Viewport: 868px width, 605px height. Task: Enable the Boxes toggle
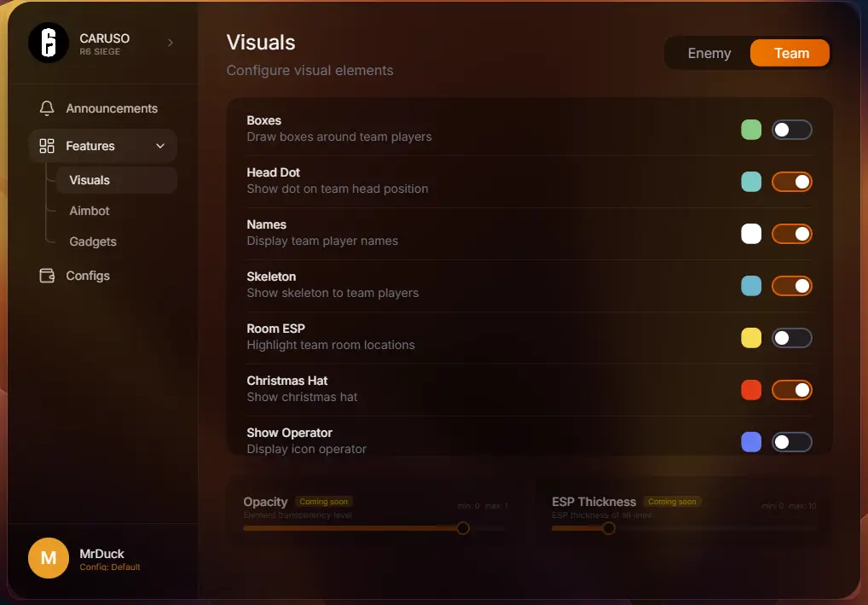click(x=791, y=130)
